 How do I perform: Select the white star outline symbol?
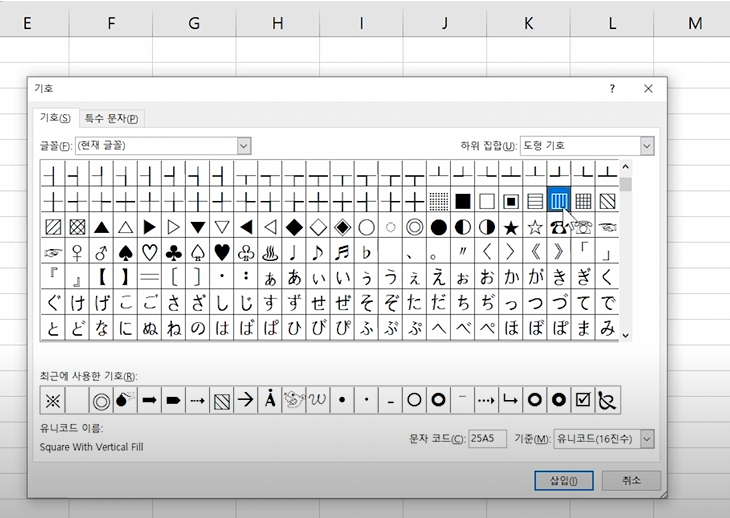[535, 228]
